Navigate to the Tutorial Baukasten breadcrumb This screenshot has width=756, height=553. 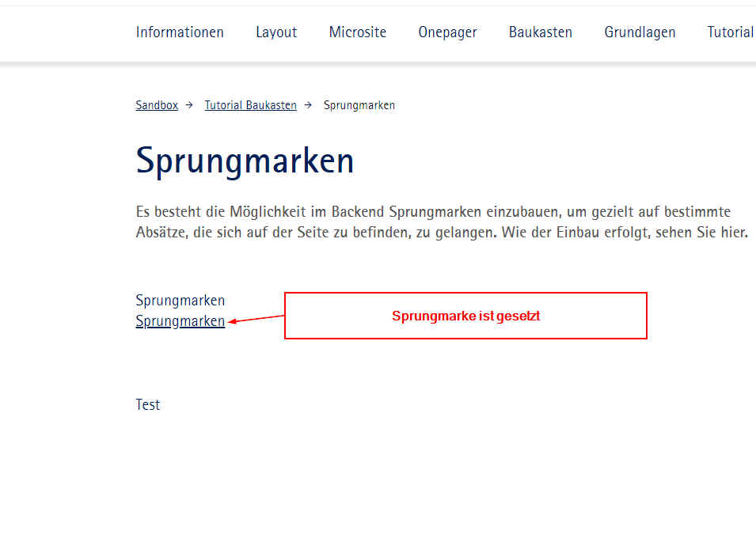pyautogui.click(x=250, y=105)
